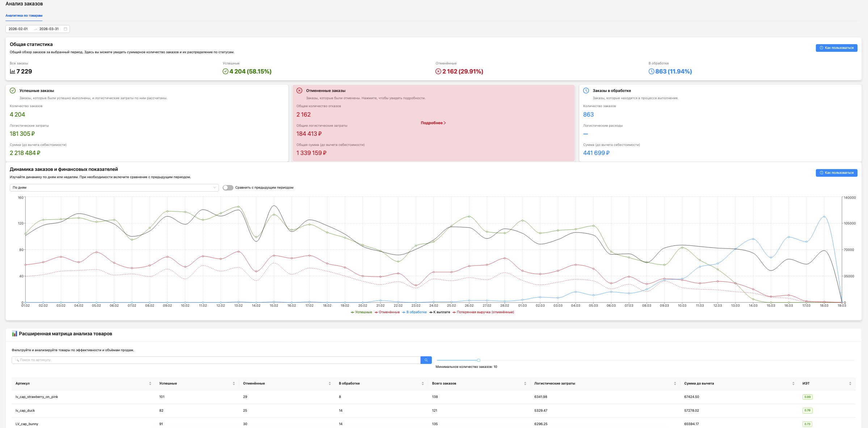Toggle Отменённые series in chart legend
Screen dimensions: 868x428
tap(387, 312)
